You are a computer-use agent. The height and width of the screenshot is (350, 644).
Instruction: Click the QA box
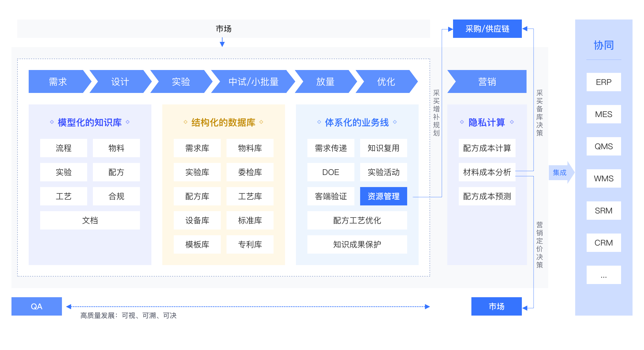(x=36, y=306)
